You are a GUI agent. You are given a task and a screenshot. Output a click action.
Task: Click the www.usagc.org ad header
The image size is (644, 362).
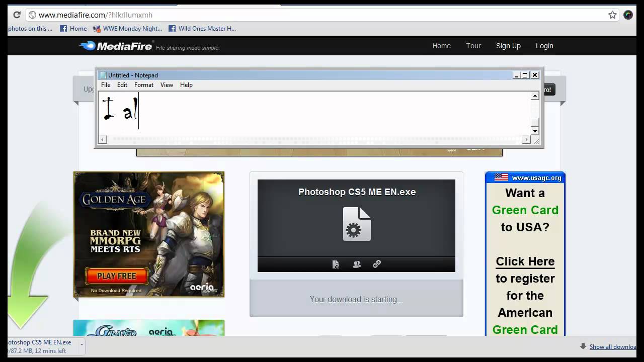(x=525, y=177)
